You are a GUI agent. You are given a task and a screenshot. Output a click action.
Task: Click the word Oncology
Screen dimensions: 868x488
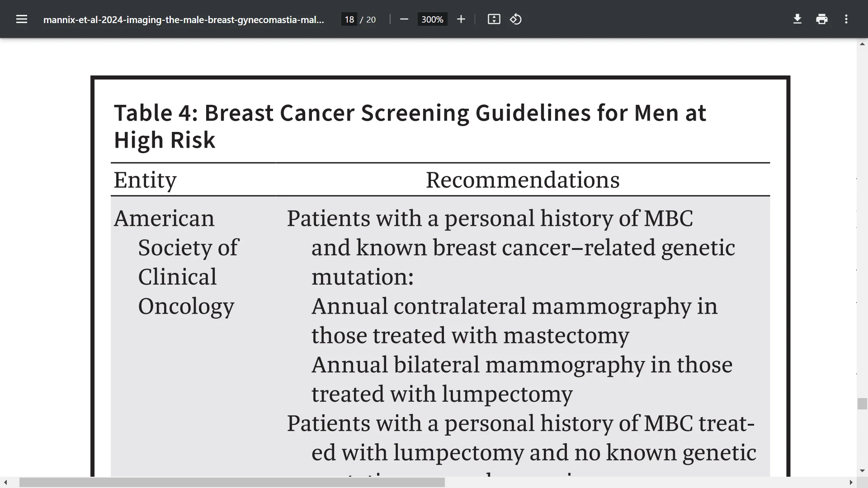tap(186, 307)
